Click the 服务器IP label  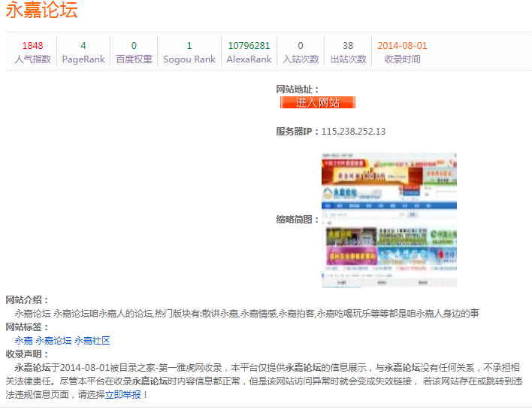pyautogui.click(x=298, y=131)
